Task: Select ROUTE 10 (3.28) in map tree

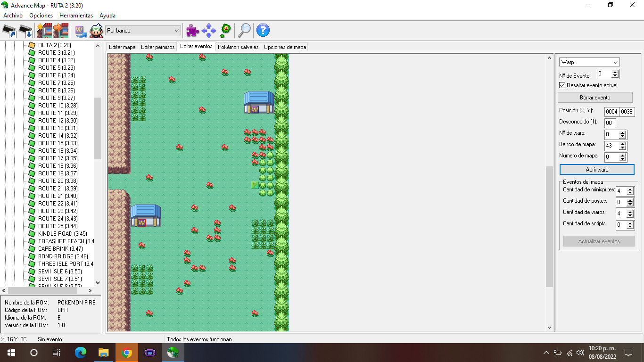Action: 58,106
